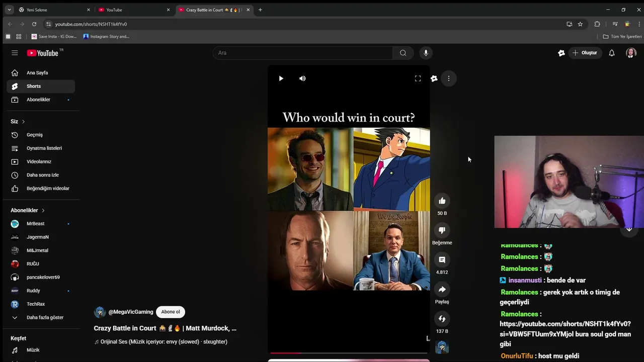644x362 pixels.
Task: Click the Oluştur create button
Action: coord(585,53)
